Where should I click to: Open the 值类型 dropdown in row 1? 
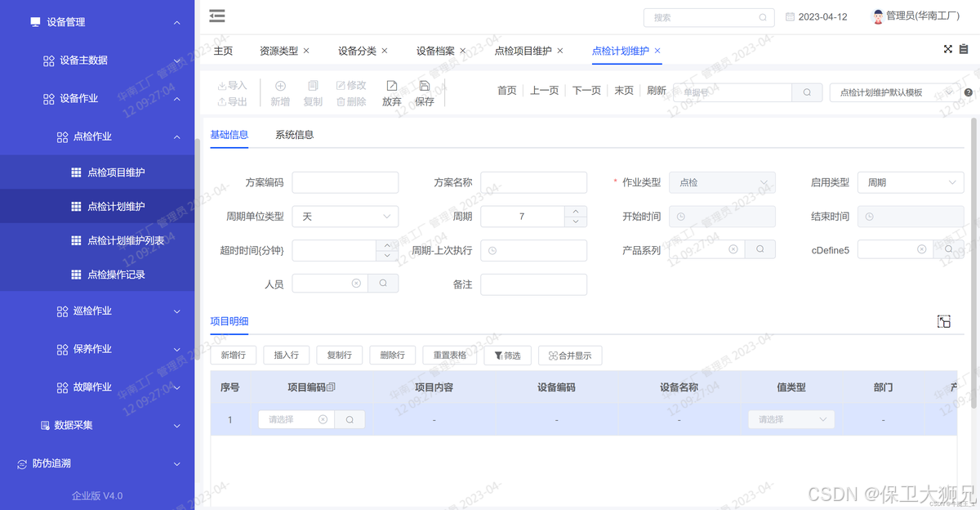[791, 419]
